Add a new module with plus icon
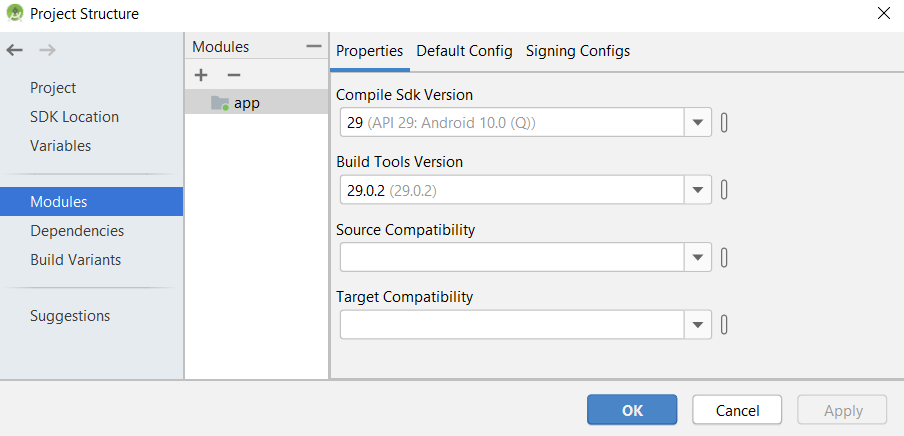The image size is (904, 436). (x=201, y=75)
